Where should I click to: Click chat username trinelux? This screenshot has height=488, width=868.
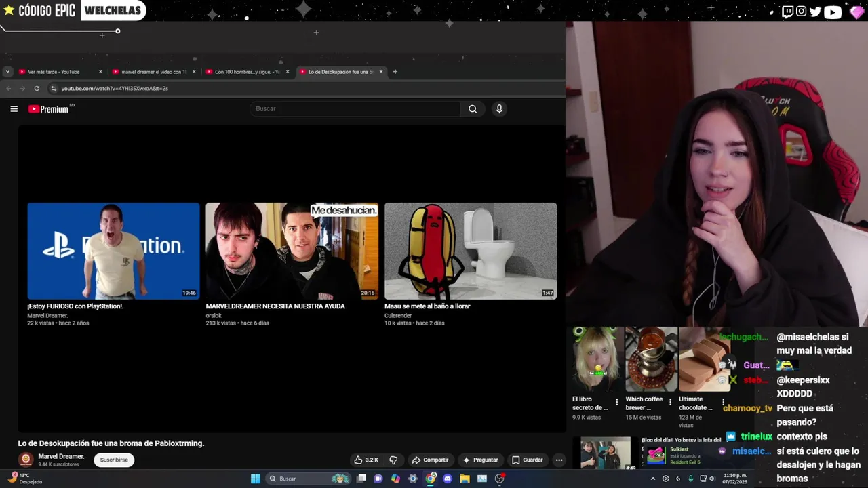(x=756, y=436)
